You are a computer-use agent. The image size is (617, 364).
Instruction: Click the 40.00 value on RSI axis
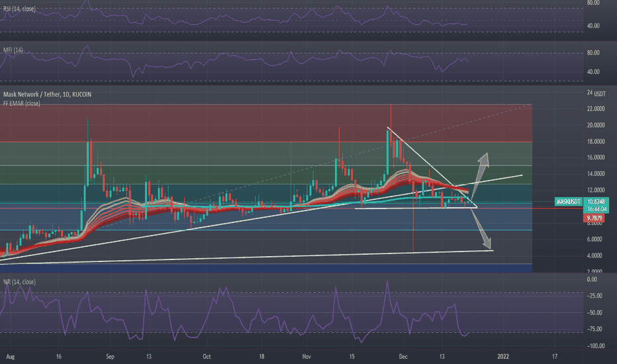pyautogui.click(x=593, y=26)
